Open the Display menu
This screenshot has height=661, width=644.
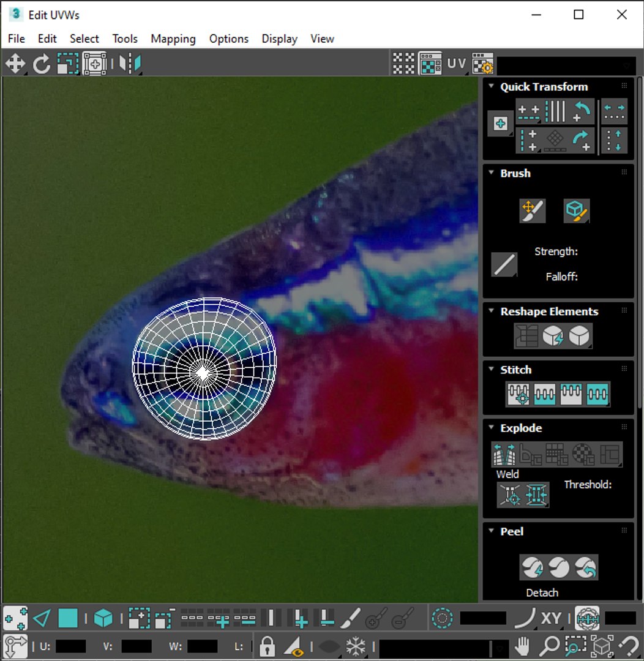[280, 39]
